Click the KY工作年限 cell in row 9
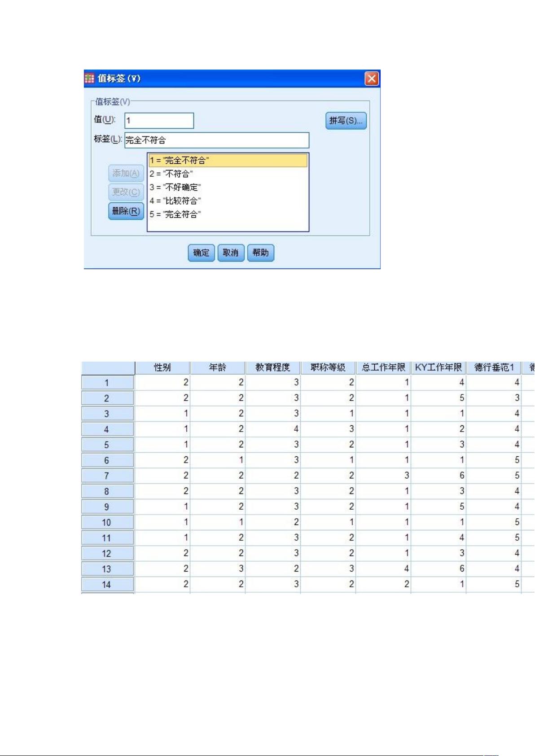 tap(438, 507)
